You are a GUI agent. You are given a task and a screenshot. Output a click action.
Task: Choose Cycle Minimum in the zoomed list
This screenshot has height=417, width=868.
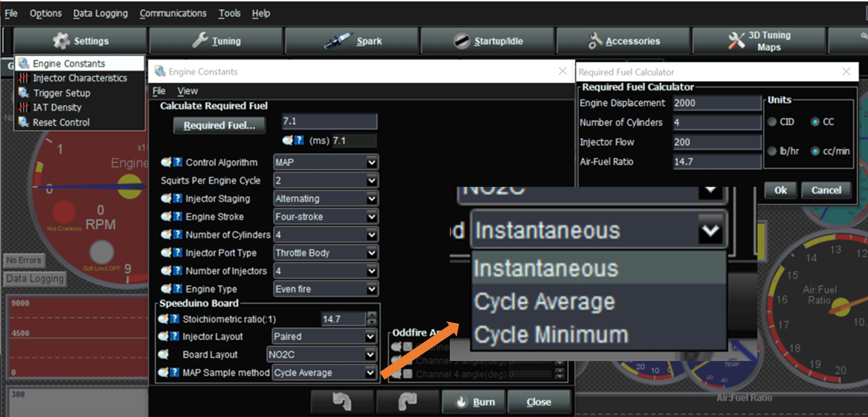599,334
